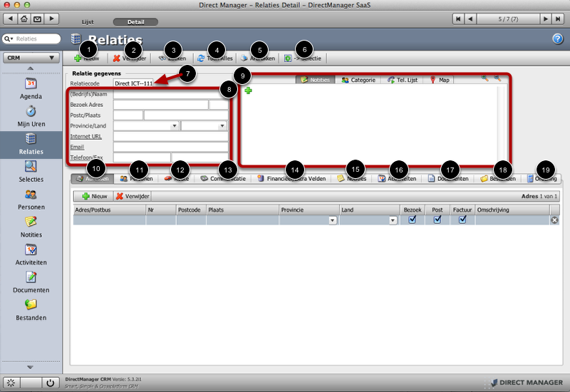The width and height of the screenshot is (570, 392).
Task: Click the record counter 5 / 7 (7)
Action: click(508, 19)
